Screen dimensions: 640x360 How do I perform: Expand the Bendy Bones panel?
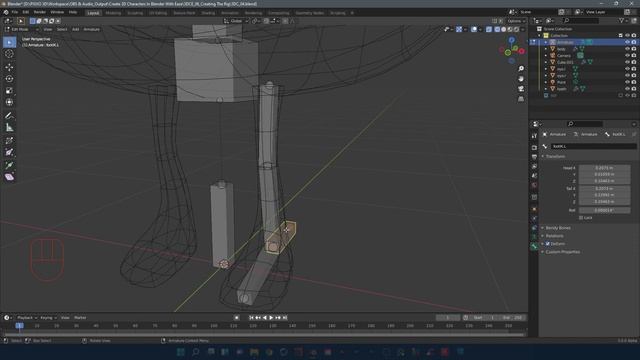[x=558, y=228]
